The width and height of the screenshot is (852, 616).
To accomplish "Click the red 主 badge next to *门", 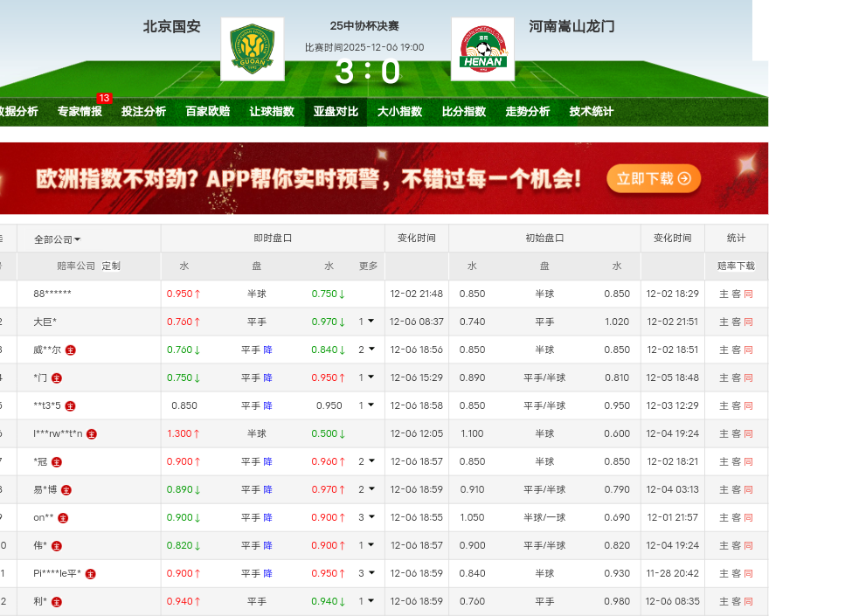I will (57, 378).
